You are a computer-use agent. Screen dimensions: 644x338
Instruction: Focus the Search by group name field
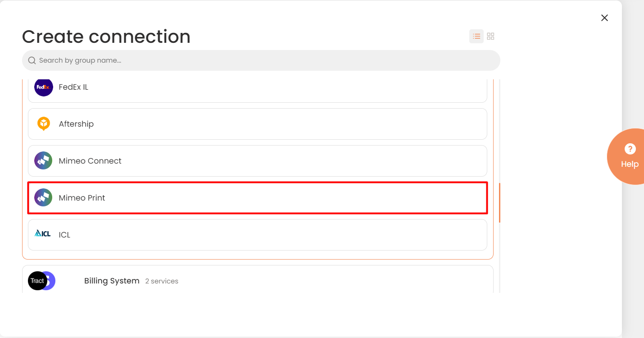click(x=261, y=60)
